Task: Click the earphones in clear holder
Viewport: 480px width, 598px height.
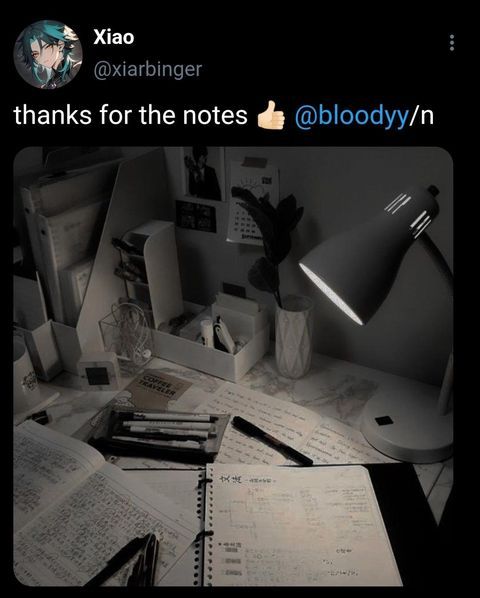Action: [128, 334]
